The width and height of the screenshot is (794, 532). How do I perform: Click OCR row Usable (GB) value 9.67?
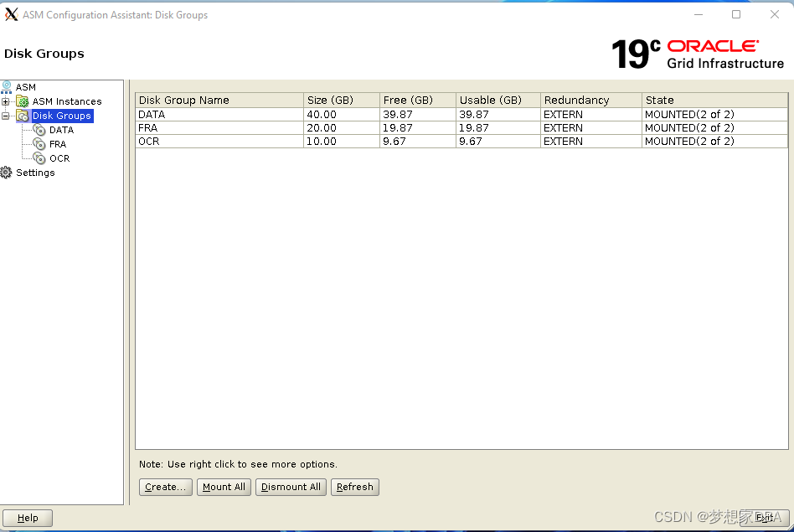[x=471, y=142]
